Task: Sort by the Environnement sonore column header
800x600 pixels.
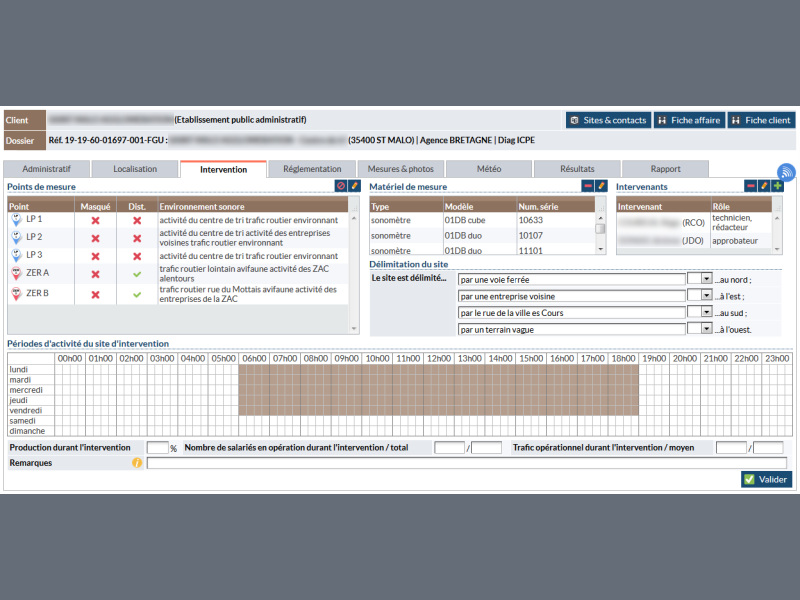Action: (x=253, y=207)
